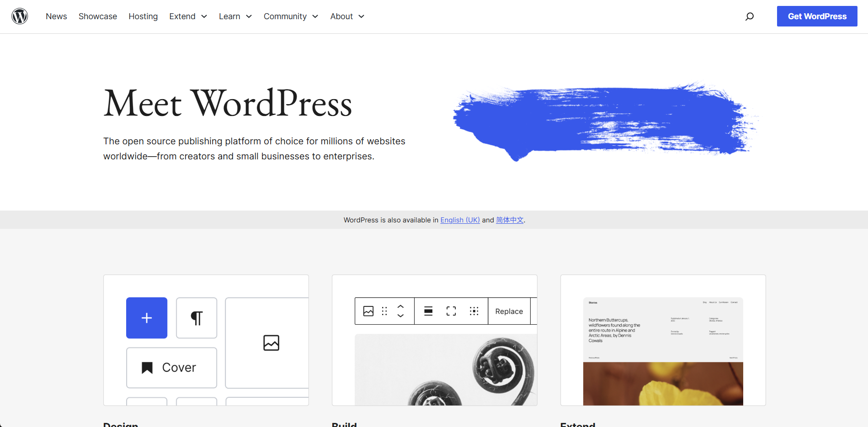Click the Stories website preview thumbnail
Image resolution: width=868 pixels, height=427 pixels.
tap(663, 351)
